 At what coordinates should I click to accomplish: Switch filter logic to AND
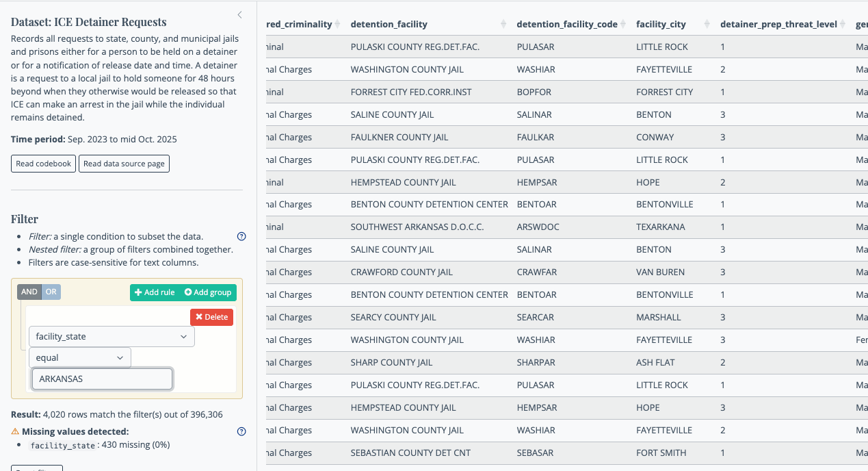[29, 292]
